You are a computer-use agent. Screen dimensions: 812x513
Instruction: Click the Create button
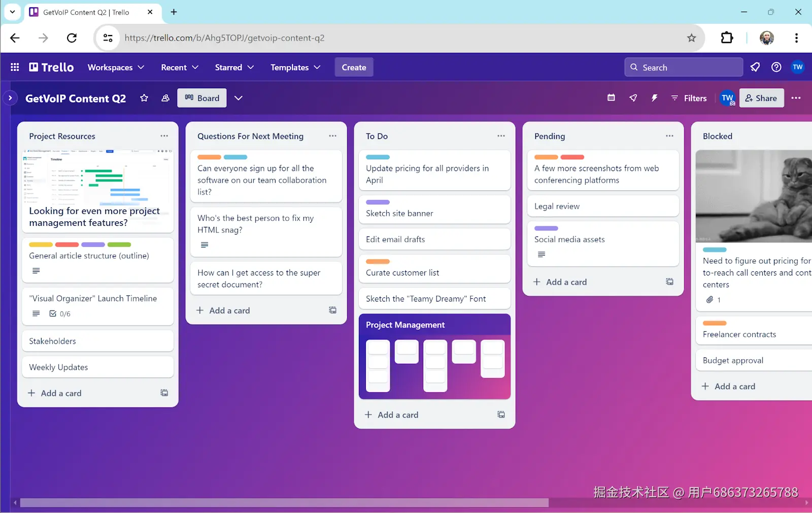click(x=354, y=67)
